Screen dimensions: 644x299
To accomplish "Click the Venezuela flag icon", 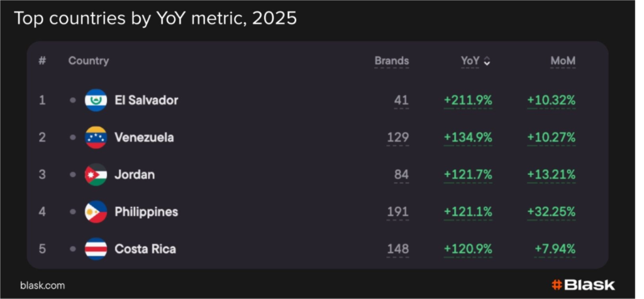I will pyautogui.click(x=96, y=137).
